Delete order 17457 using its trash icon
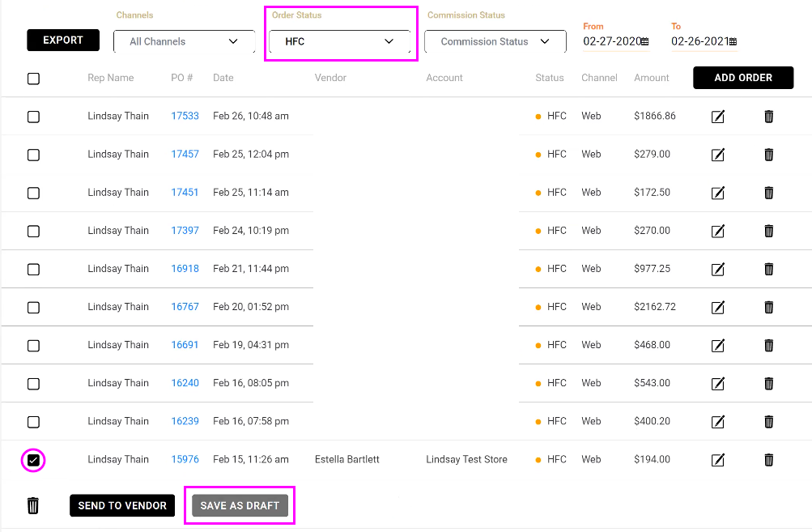812x532 pixels. pyautogui.click(x=768, y=155)
